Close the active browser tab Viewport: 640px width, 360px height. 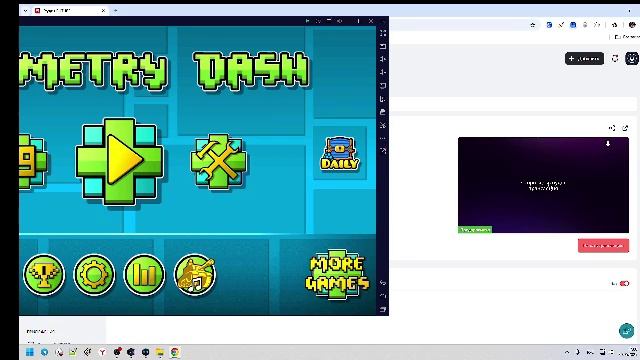pyautogui.click(x=103, y=11)
